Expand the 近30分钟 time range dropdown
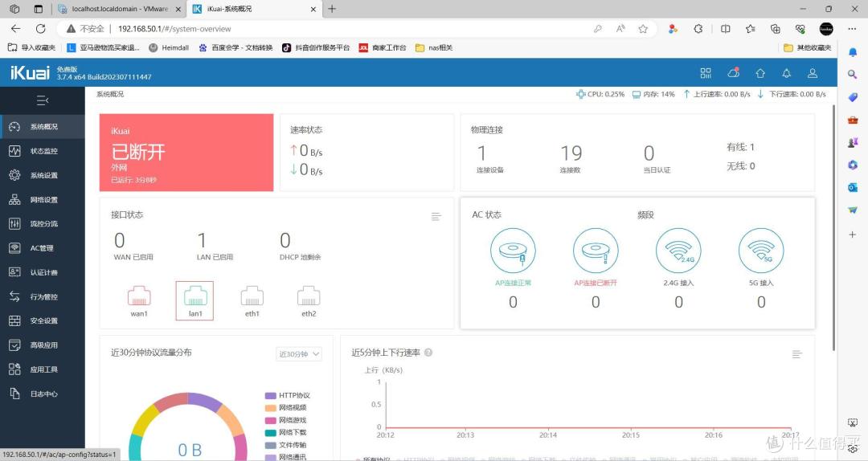 (299, 354)
